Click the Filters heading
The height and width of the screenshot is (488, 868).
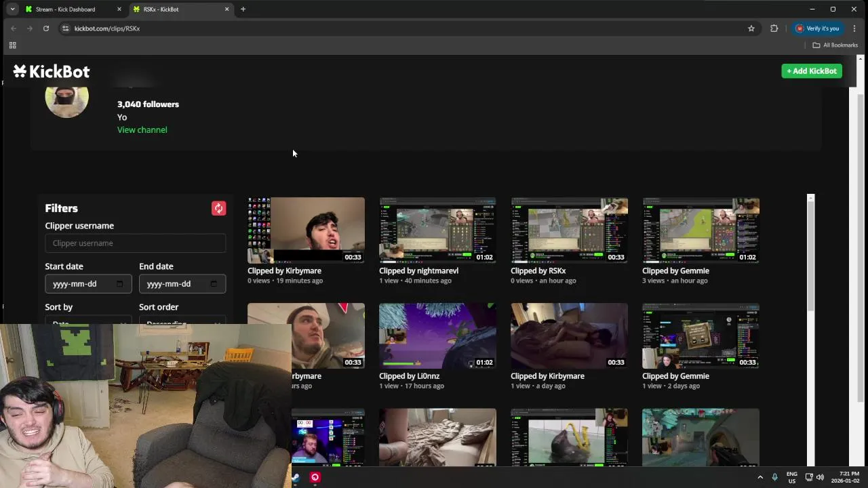click(62, 208)
